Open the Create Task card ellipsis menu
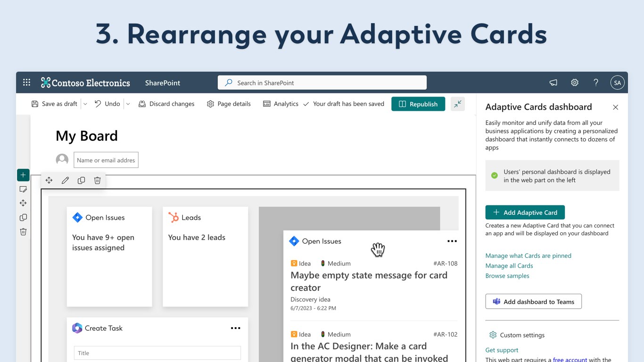The width and height of the screenshot is (644, 362). coord(235,329)
